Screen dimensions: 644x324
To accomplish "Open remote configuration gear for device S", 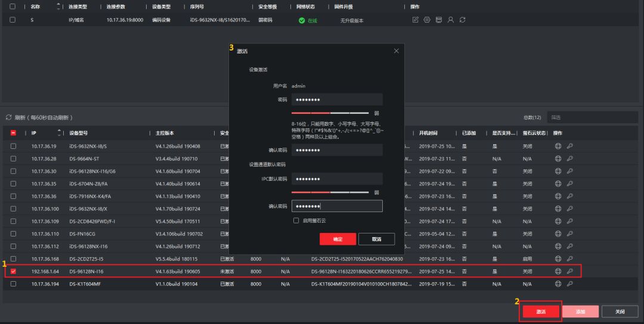I will coord(427,20).
